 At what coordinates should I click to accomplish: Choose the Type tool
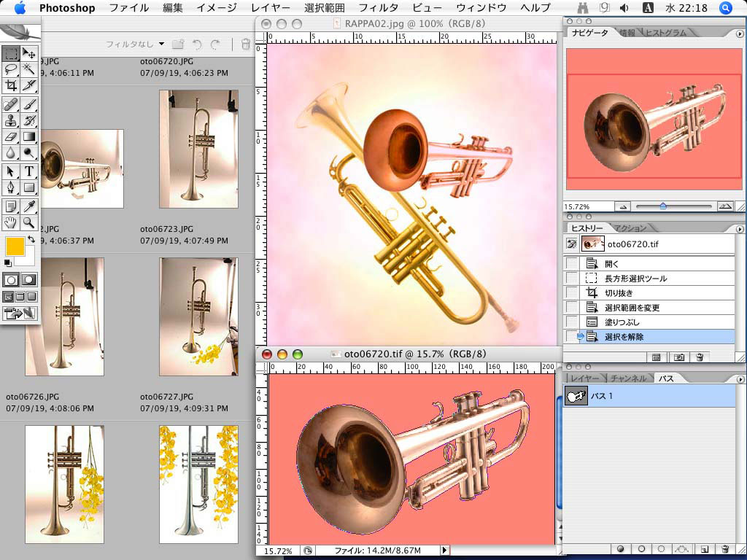point(29,171)
